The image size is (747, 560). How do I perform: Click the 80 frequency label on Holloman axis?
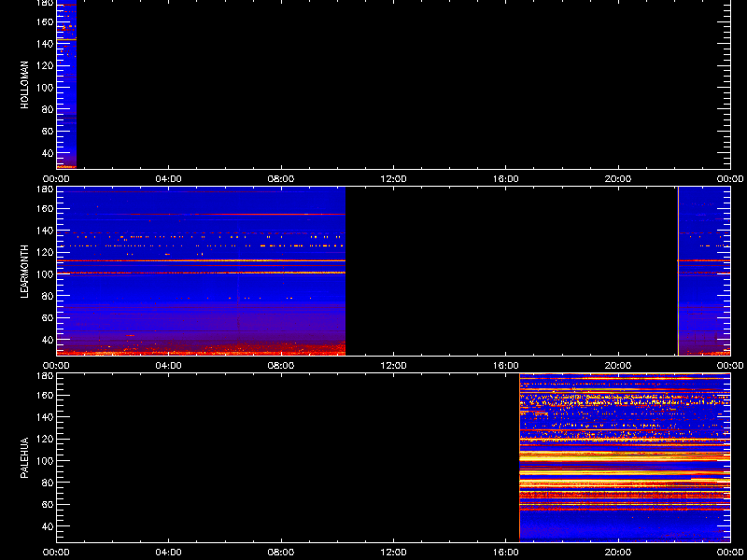(x=48, y=109)
